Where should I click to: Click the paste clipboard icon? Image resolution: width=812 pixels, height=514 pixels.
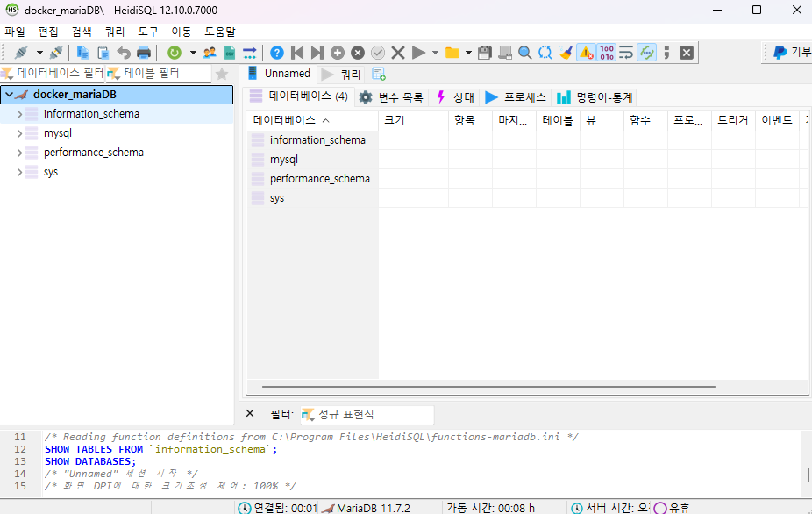pos(103,53)
